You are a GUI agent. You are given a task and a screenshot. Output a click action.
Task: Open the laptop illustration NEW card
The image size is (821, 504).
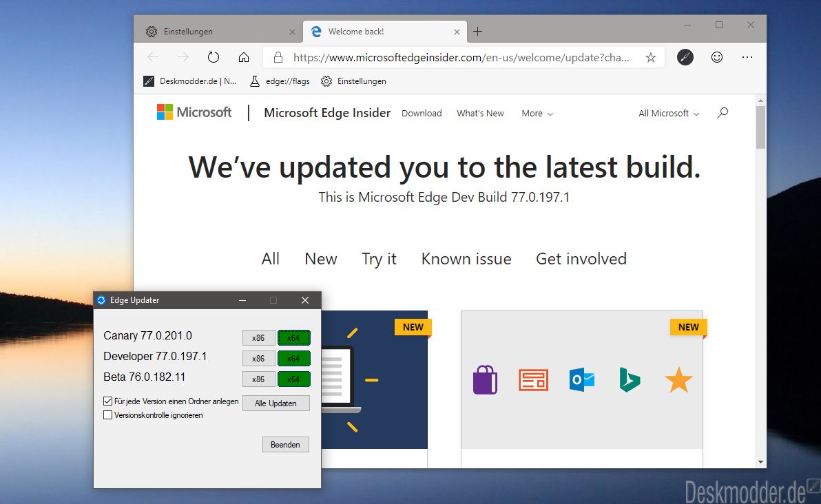point(375,379)
